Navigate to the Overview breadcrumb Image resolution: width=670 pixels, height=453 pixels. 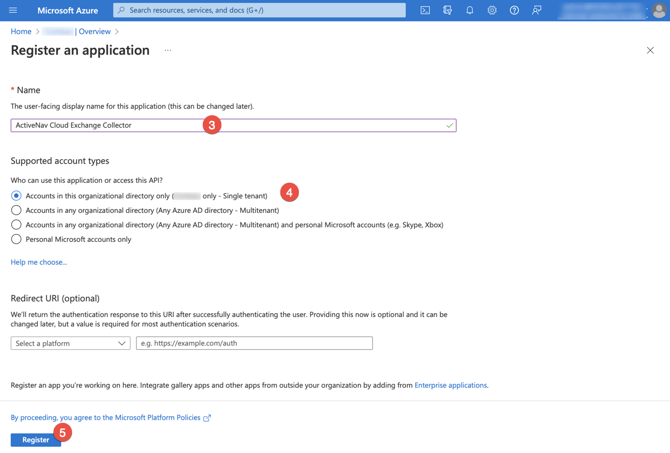94,32
